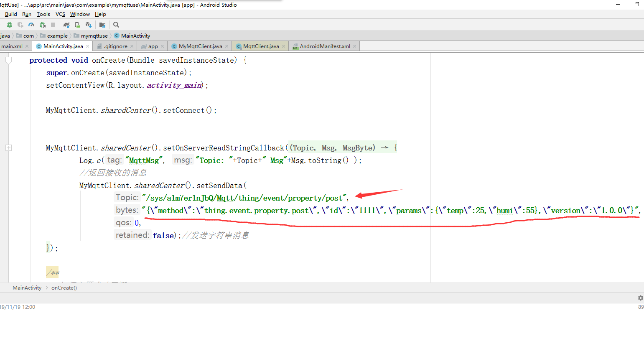Open the Build menu
Viewport: 644px width, 346px height.
pyautogui.click(x=11, y=14)
